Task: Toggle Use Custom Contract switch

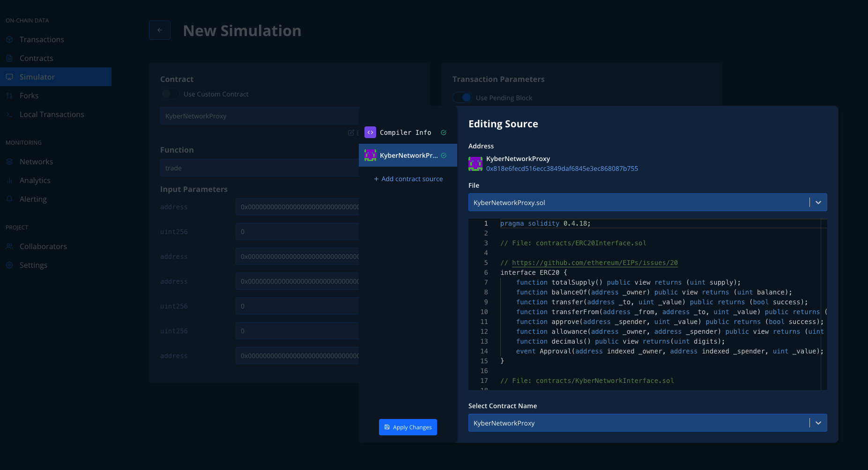Action: click(x=170, y=94)
